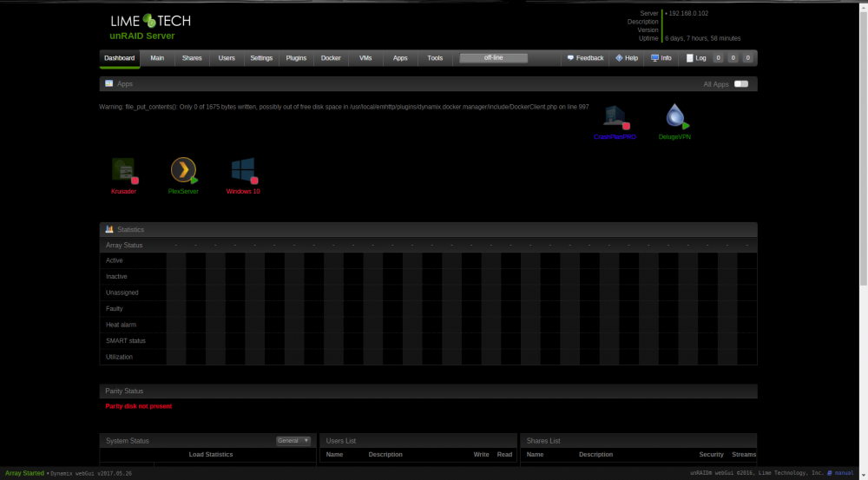The height and width of the screenshot is (480, 868).
Task: Open the General dropdown in System Status
Action: [293, 441]
